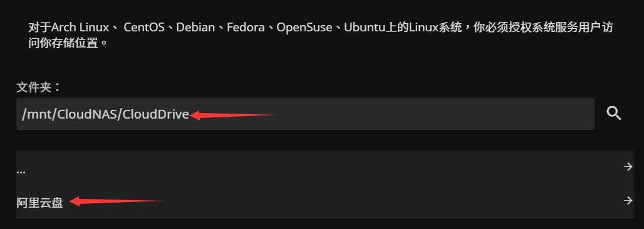644x229 pixels.
Task: Expand 阿里云盘 using its row arrow
Action: tap(628, 200)
